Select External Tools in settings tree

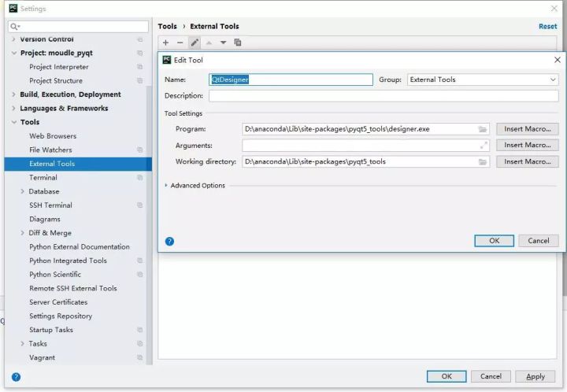(x=78, y=164)
